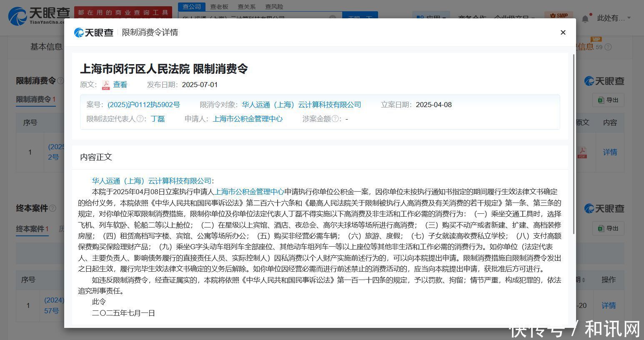Open (2025 case link in 限制消费令 row
Screen dimensions: 644x340
56,152
